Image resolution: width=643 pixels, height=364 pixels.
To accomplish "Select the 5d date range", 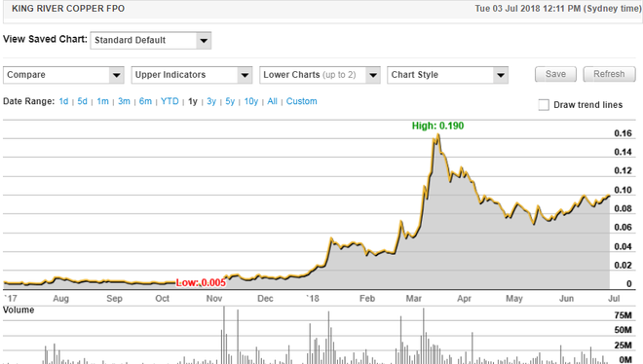I will coord(82,101).
